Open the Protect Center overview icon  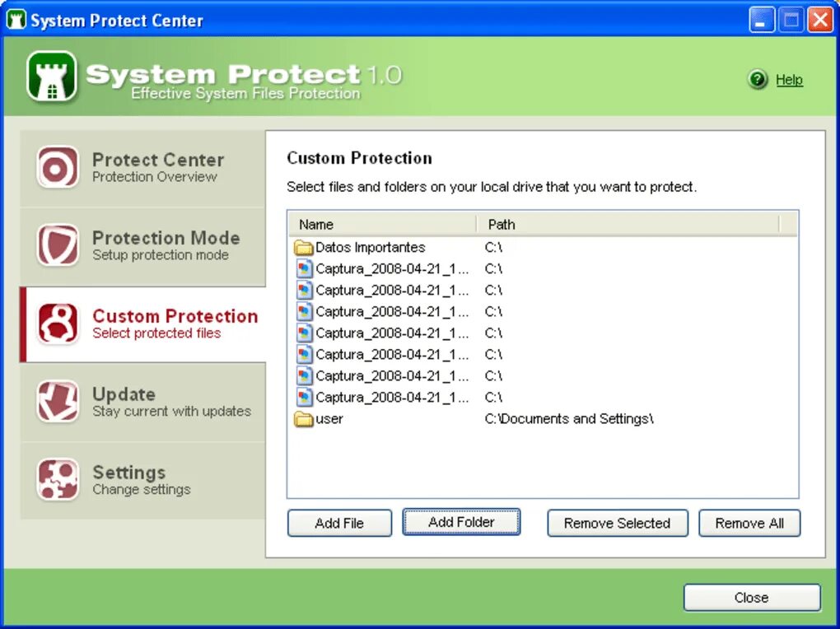(58, 167)
